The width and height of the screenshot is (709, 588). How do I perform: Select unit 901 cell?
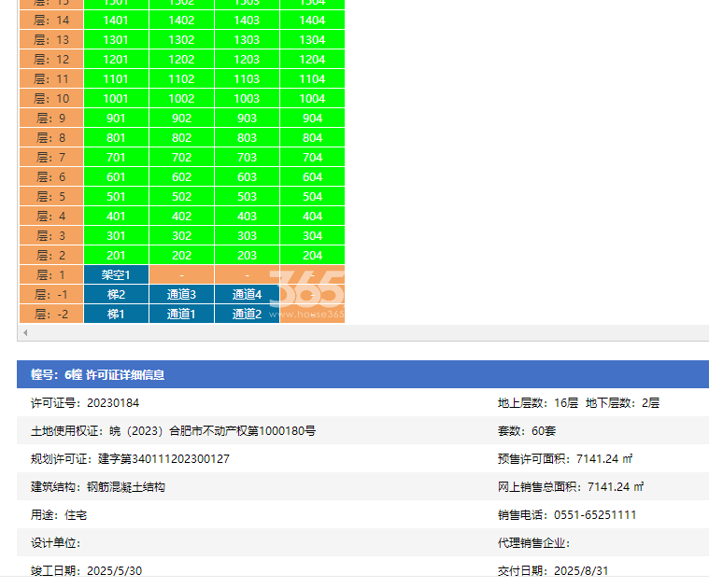[x=116, y=119]
